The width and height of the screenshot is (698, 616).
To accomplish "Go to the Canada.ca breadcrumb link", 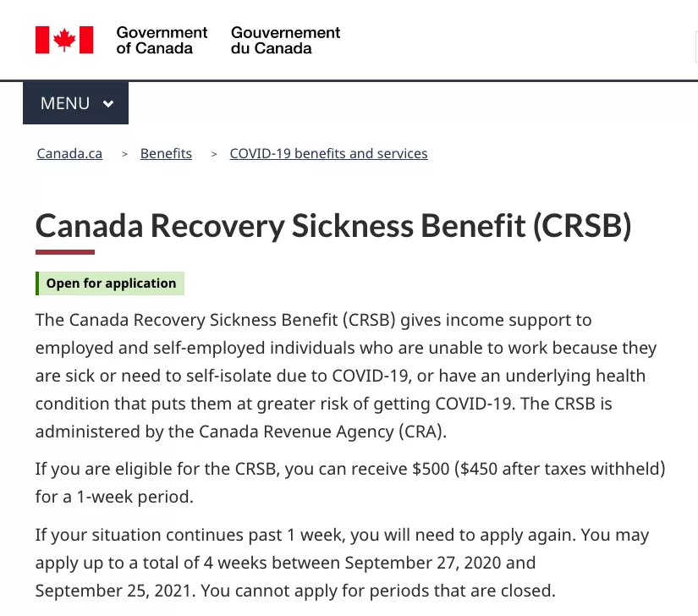I will click(x=69, y=153).
